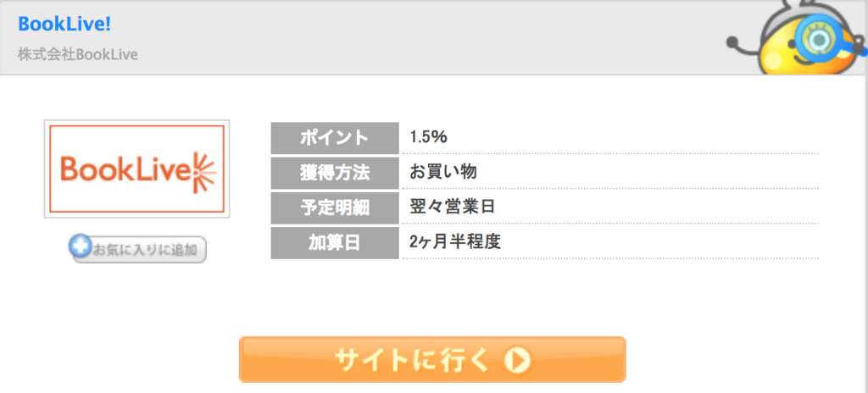Click the 株式会社BookLive company name text
The width and height of the screenshot is (868, 393).
point(77,55)
